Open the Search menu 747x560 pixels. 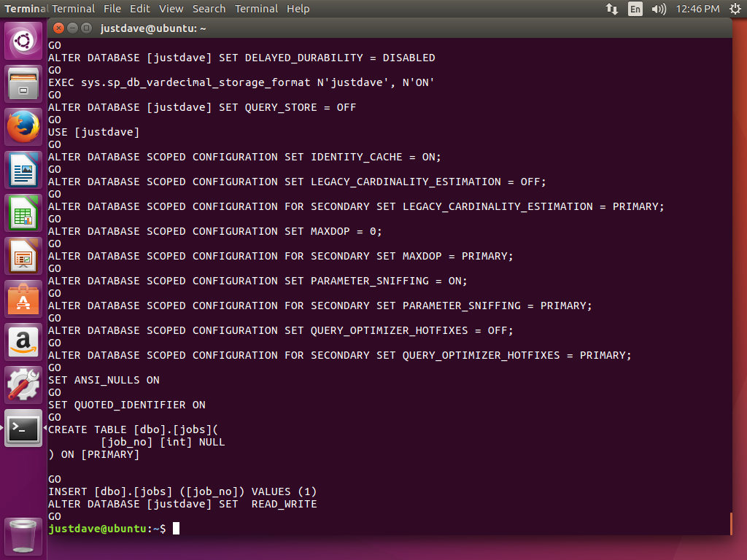pos(209,9)
